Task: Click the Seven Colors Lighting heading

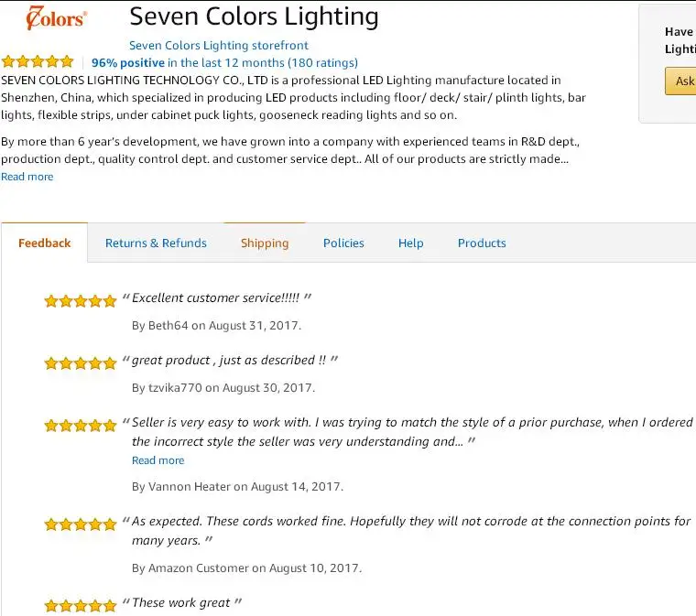Action: [254, 16]
